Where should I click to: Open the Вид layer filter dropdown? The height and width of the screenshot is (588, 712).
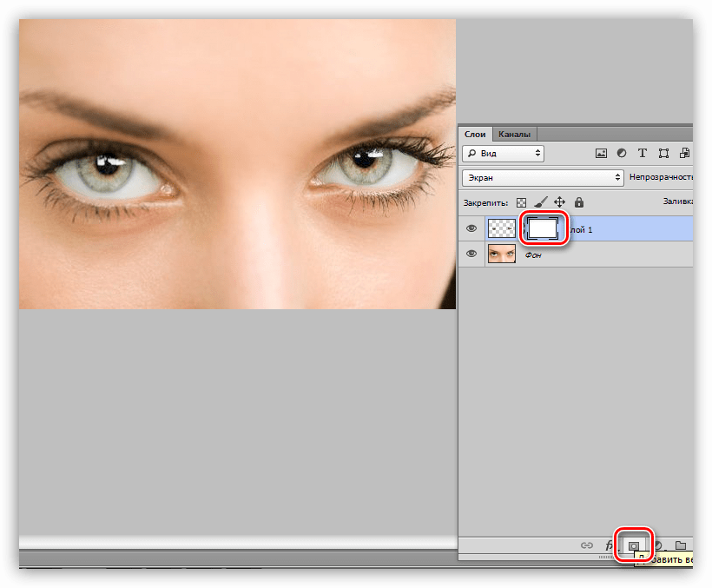(x=503, y=154)
